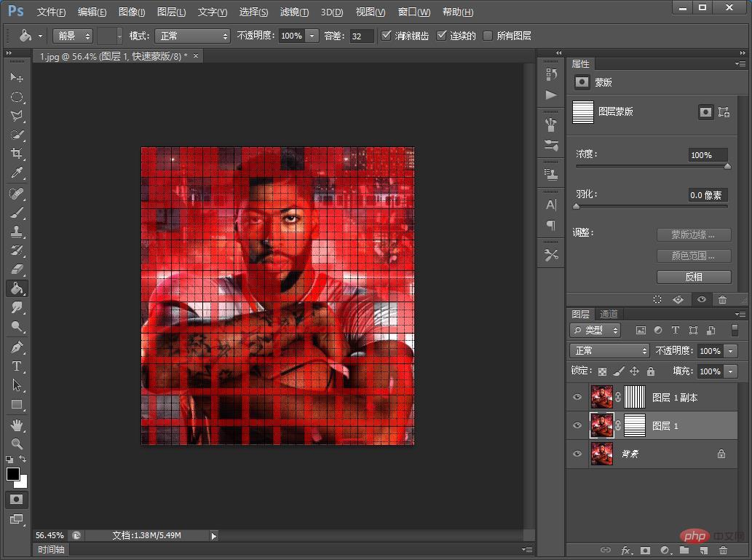This screenshot has height=560, width=752.
Task: Add layer style fx icon
Action: coord(626,550)
